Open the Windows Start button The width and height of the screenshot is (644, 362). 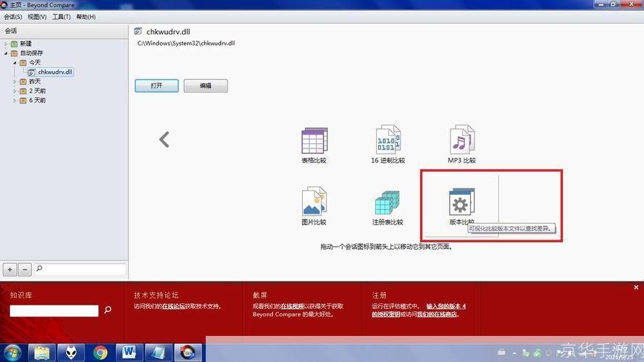12,353
